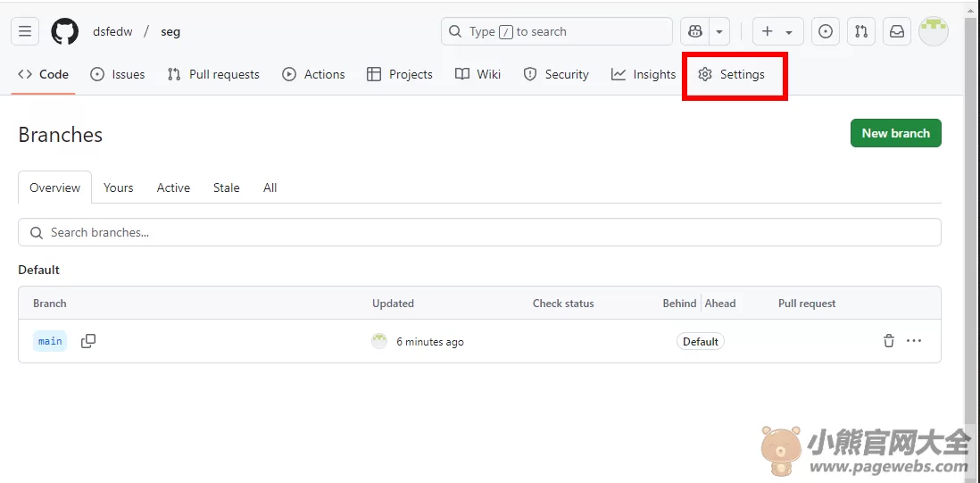Open the three-dot menu for main branch
Image resolution: width=980 pixels, height=483 pixels.
click(914, 341)
